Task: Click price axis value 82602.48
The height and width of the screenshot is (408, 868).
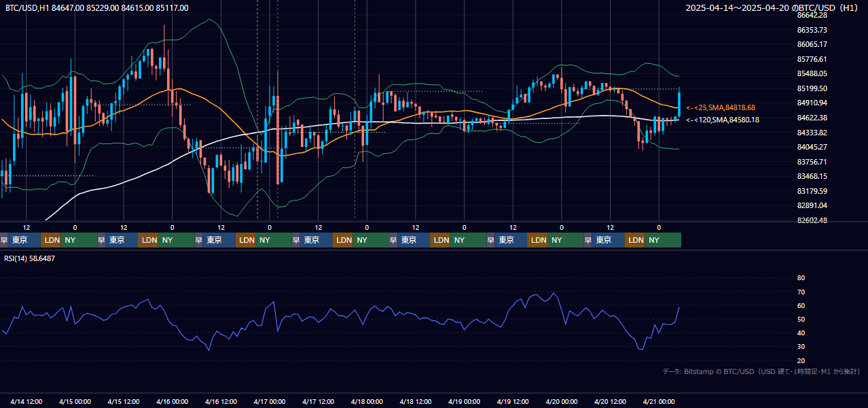Action: point(812,220)
